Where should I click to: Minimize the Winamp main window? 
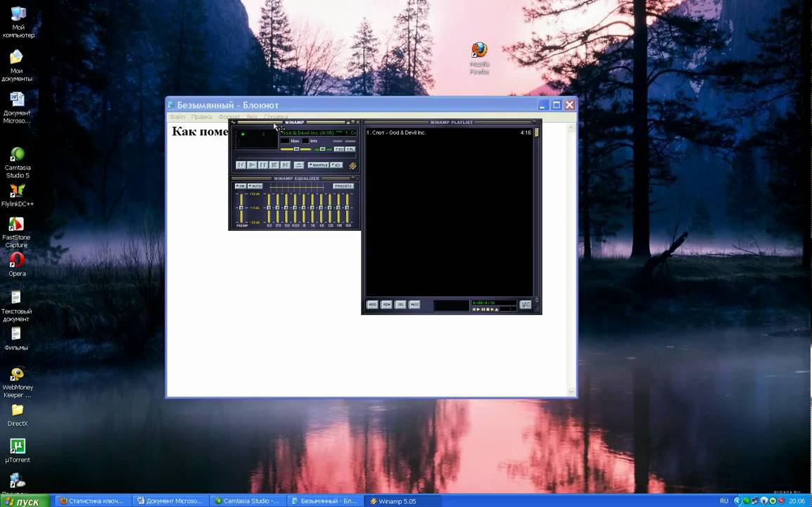tap(348, 123)
